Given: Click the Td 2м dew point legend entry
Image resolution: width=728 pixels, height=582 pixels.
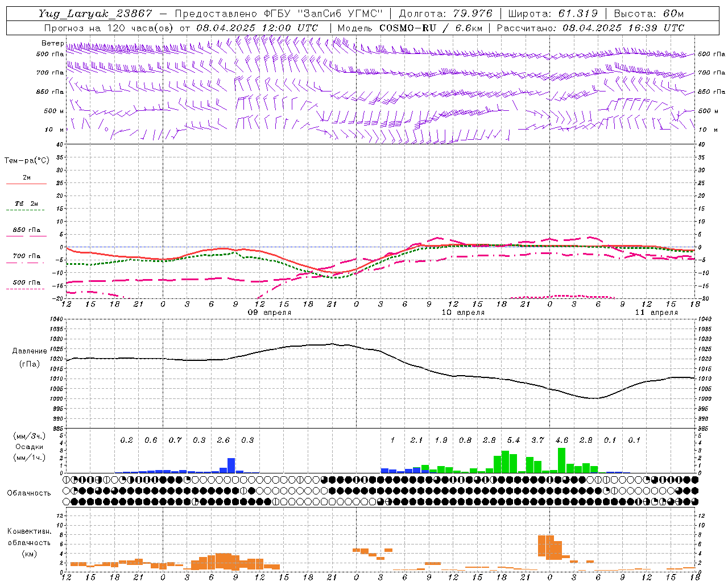Looking at the screenshot, I should [x=26, y=203].
